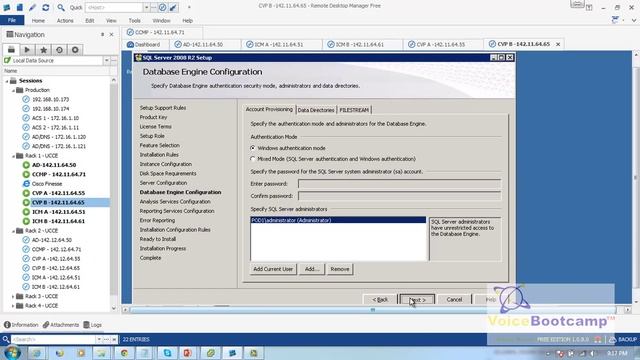Select Windows authentication mode
The image size is (640, 360).
point(253,148)
